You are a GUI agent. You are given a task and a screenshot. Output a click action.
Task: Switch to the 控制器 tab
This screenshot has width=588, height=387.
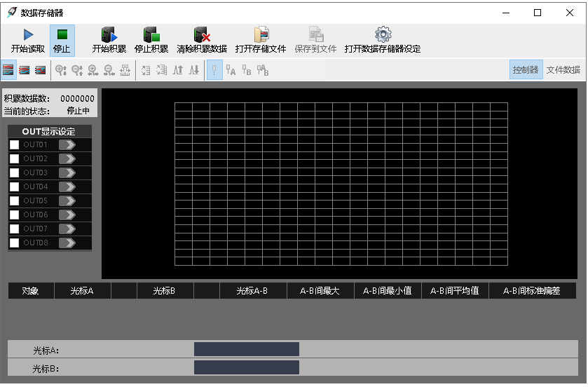coord(526,70)
